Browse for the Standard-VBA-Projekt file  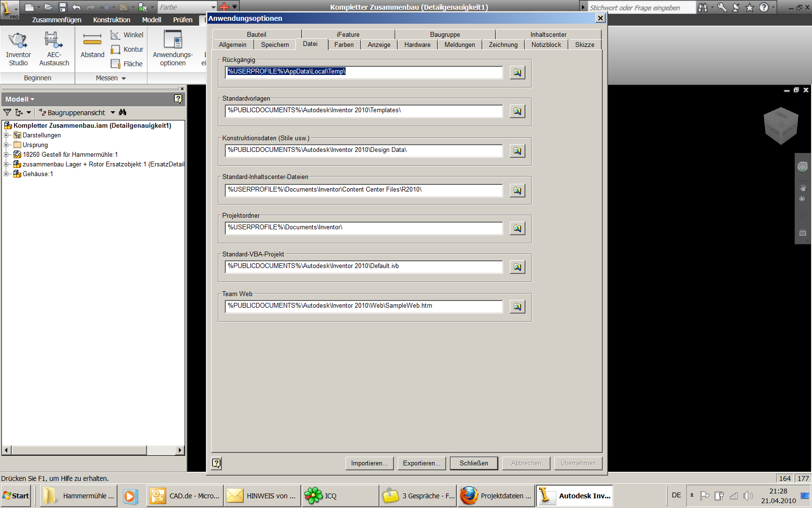(517, 267)
